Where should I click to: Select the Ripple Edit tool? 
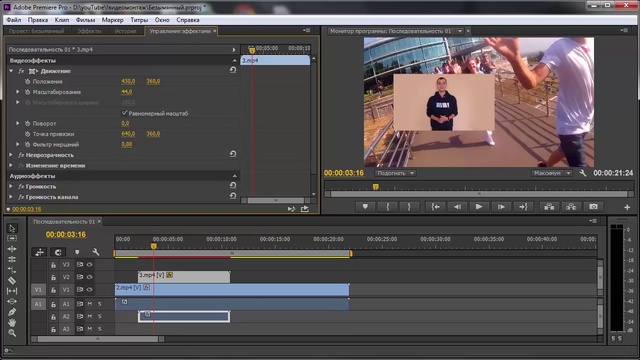tap(12, 249)
